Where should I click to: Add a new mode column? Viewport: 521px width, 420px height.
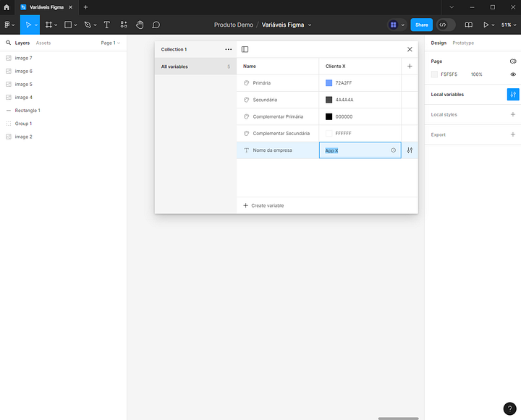[x=410, y=66]
